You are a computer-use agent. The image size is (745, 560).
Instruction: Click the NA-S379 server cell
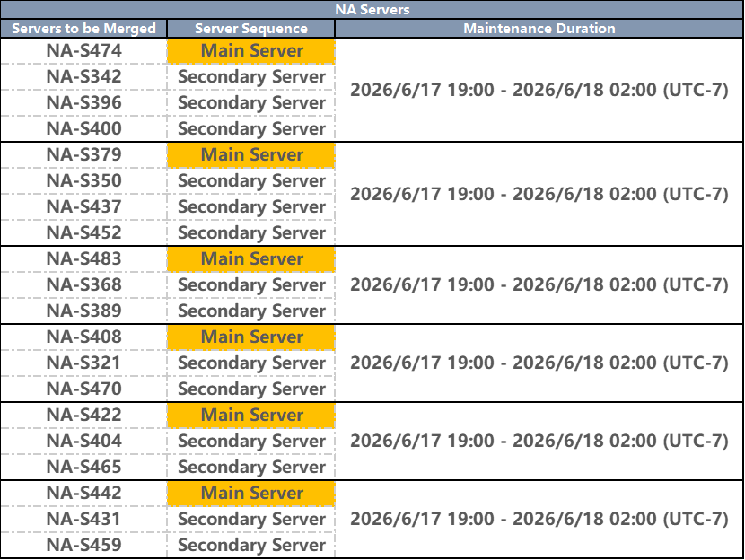point(83,155)
